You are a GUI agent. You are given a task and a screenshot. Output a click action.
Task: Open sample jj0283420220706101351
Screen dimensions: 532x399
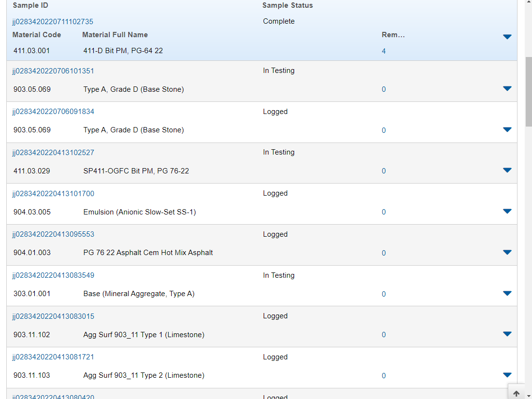point(53,71)
